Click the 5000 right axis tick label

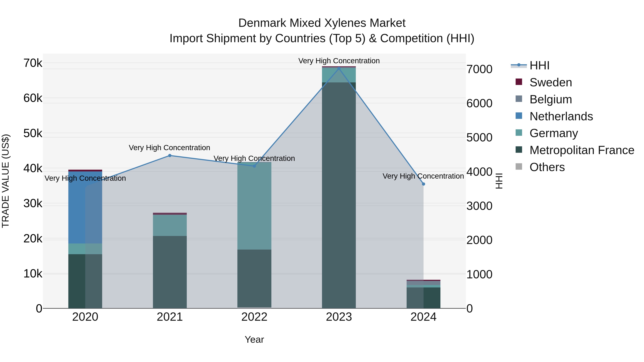tap(479, 138)
